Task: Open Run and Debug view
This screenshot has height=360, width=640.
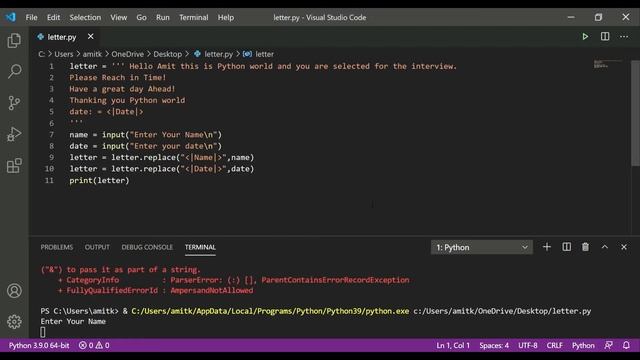Action: tap(14, 134)
